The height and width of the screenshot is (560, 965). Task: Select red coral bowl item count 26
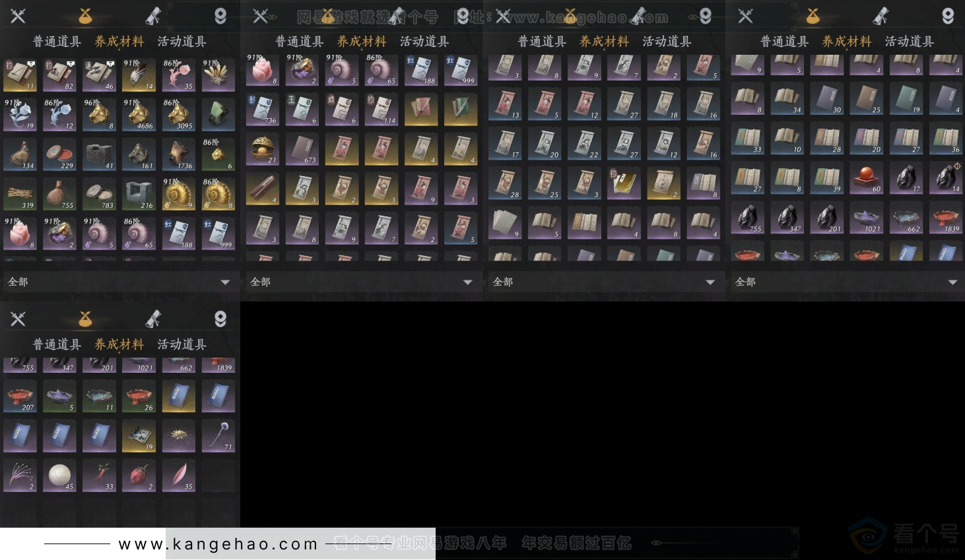pyautogui.click(x=139, y=396)
